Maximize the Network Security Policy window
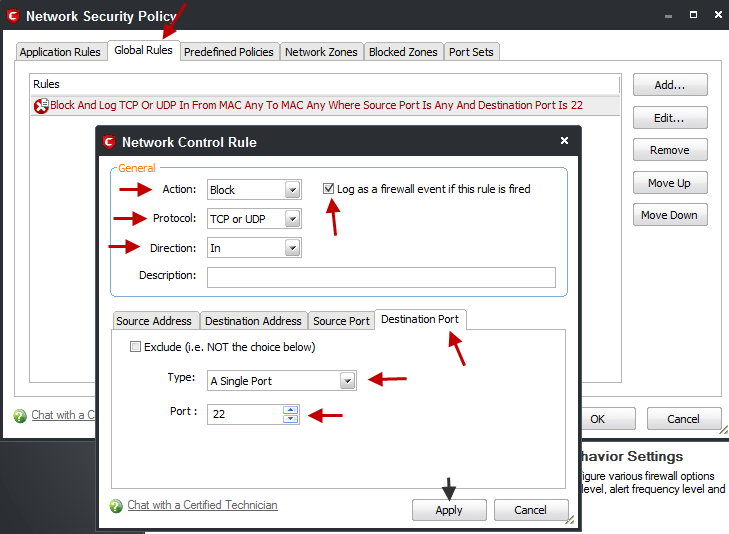The height and width of the screenshot is (534, 729). [693, 14]
